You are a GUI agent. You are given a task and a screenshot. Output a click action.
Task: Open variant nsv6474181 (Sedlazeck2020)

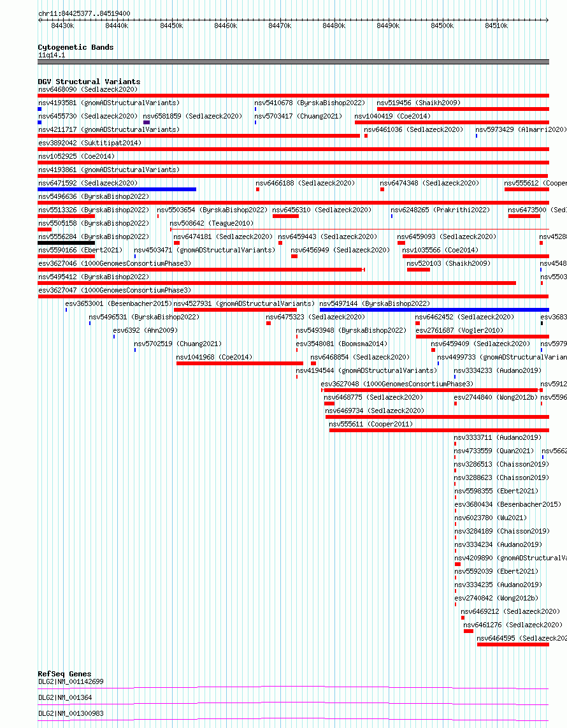[223, 237]
